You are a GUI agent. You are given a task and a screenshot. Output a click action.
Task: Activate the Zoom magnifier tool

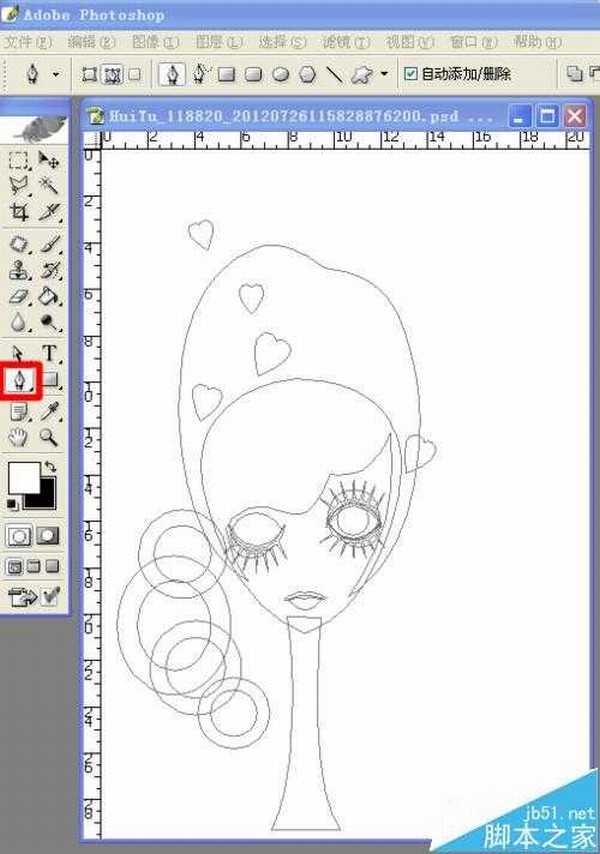coord(49,437)
